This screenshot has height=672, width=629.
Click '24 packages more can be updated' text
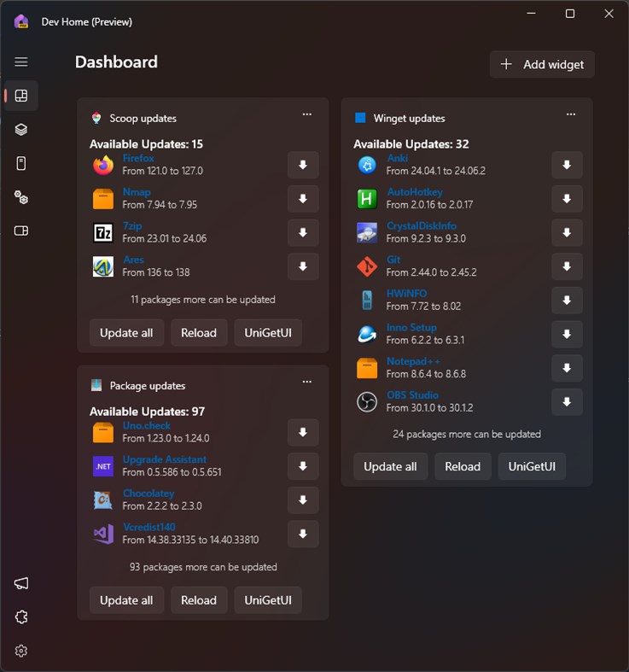pos(467,434)
